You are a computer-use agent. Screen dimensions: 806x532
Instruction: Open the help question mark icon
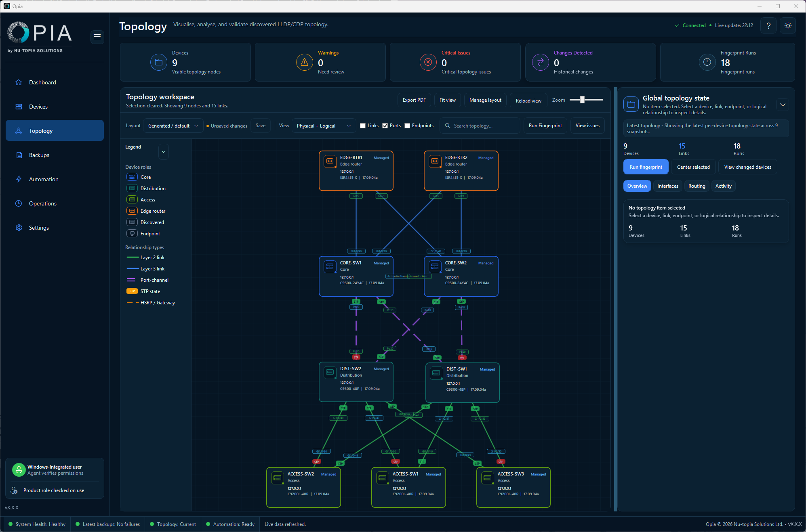click(x=768, y=25)
